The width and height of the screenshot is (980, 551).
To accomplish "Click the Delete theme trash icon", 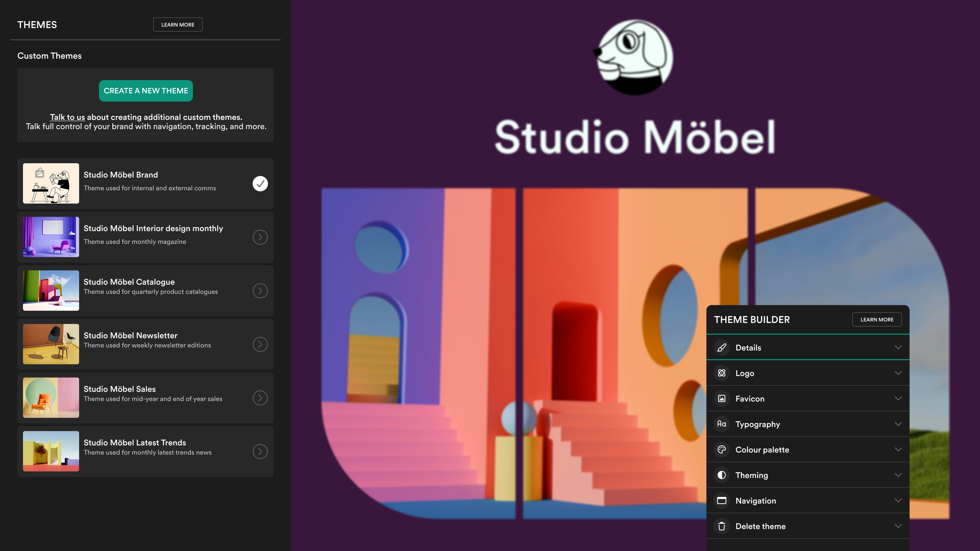I will tap(721, 526).
